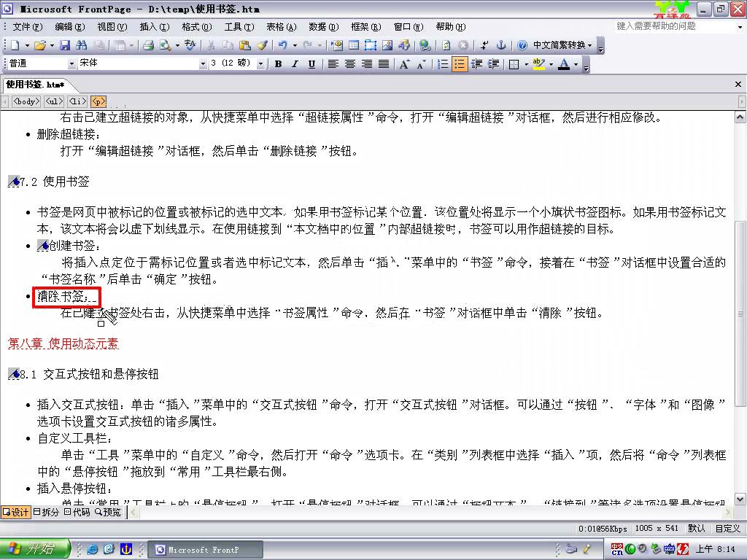
Task: Open the 格式(O) menu
Action: click(196, 27)
